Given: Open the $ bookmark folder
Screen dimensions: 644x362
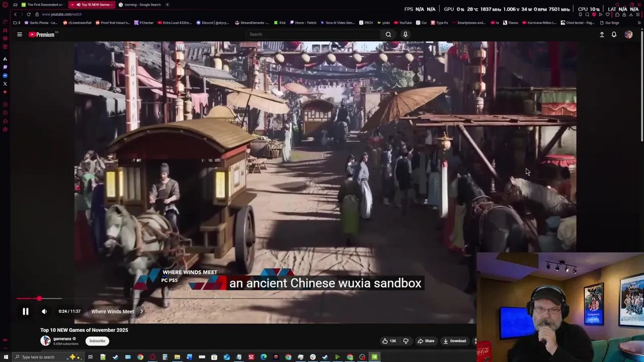Looking at the screenshot, I should [x=17, y=23].
